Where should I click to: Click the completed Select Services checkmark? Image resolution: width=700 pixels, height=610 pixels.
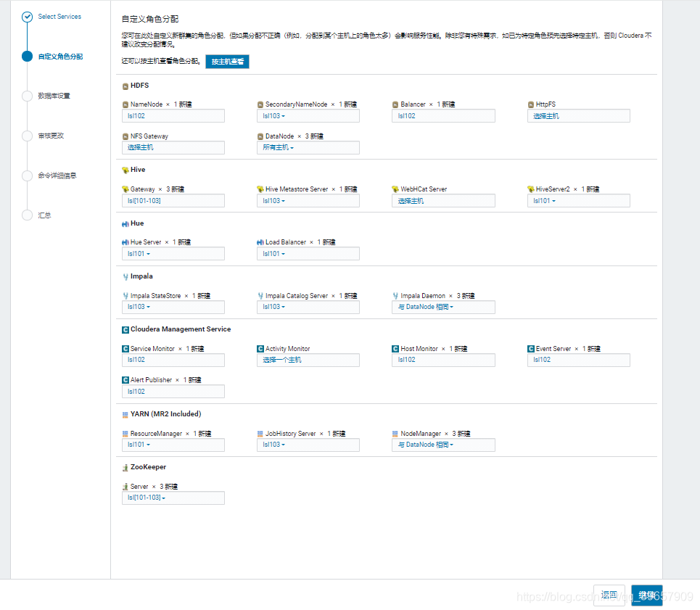pos(28,17)
